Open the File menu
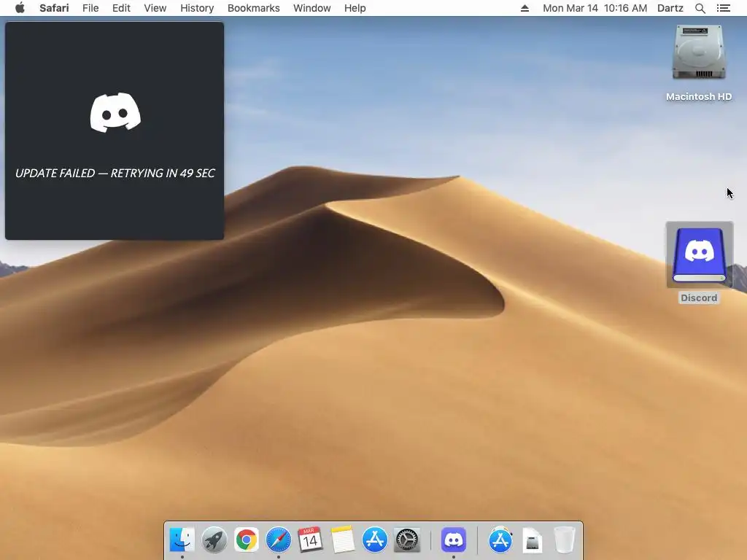 point(90,8)
